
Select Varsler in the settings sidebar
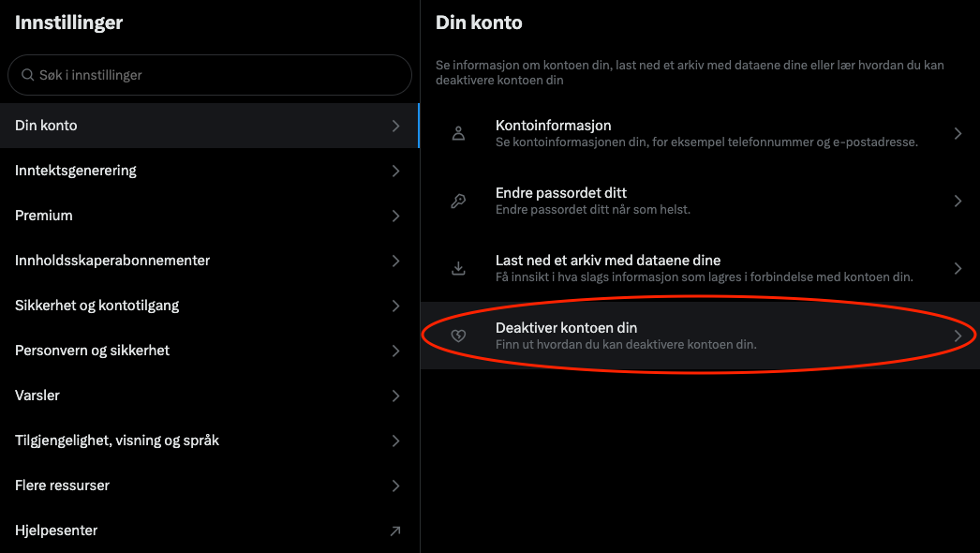coord(37,396)
